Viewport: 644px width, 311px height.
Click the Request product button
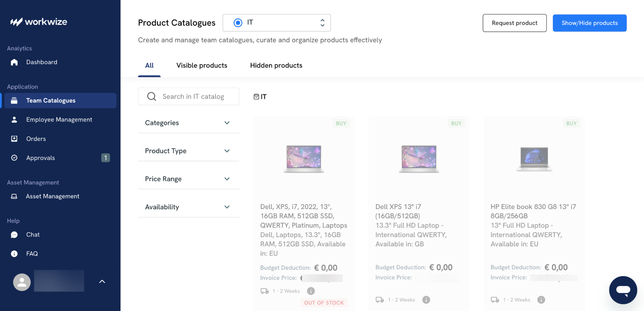514,23
